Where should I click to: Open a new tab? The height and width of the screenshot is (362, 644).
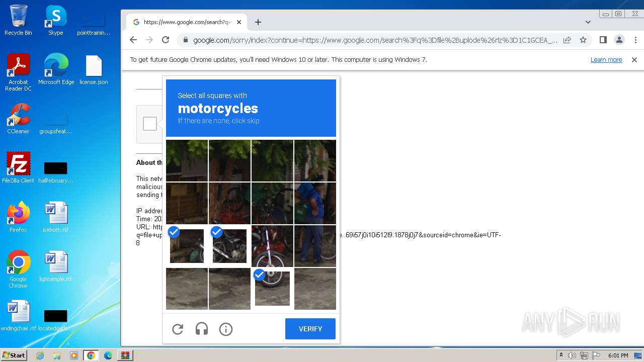[x=258, y=22]
